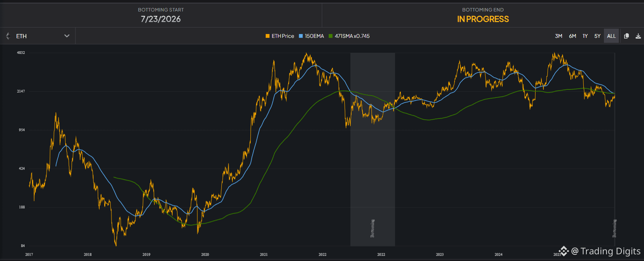Click the 2018 x-axis label
This screenshot has height=261, width=644.
[88, 255]
